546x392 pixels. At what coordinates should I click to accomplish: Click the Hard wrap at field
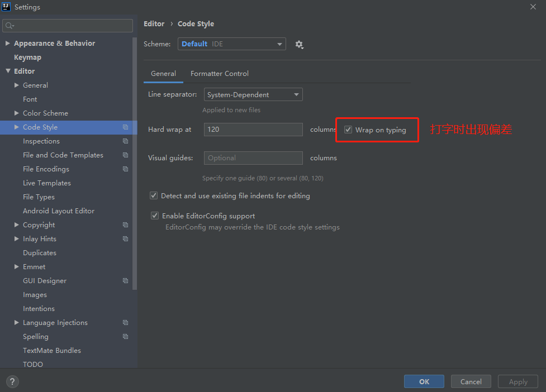point(253,130)
